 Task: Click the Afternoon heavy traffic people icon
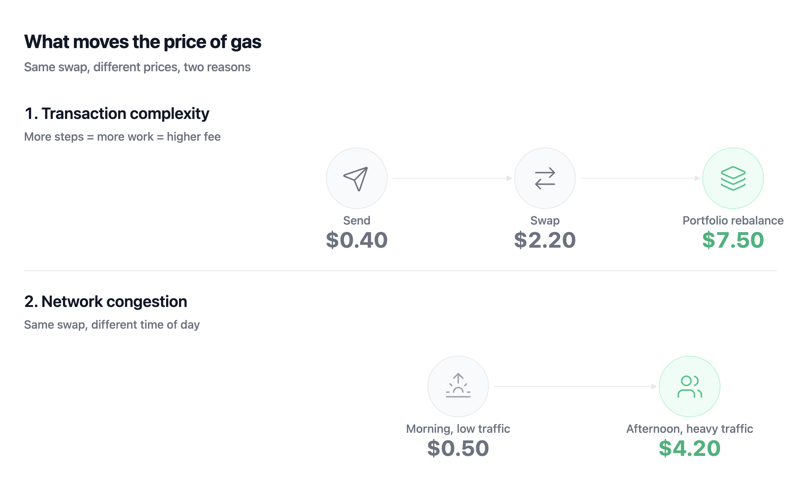coord(689,386)
